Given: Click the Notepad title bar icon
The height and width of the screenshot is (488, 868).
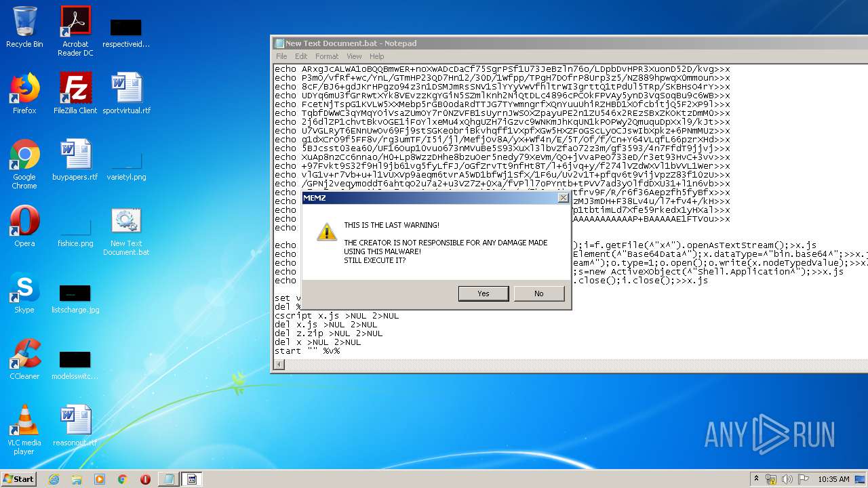Looking at the screenshot, I should coord(279,43).
